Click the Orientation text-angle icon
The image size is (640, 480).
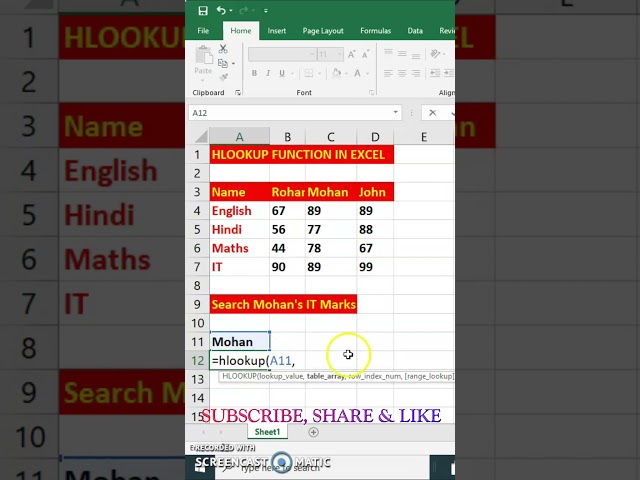[435, 53]
